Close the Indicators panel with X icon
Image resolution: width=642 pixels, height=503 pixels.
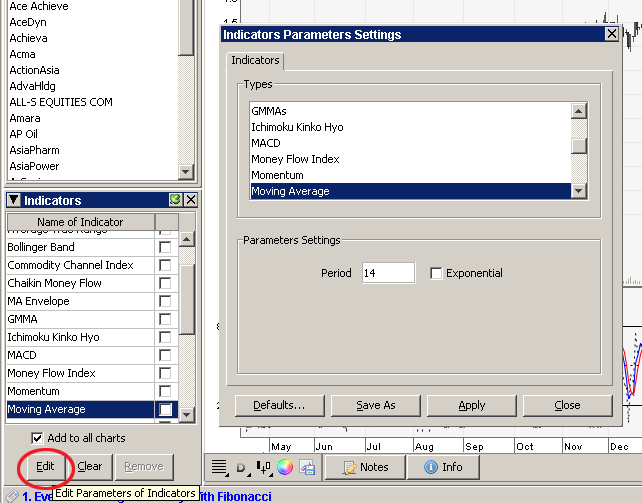tap(188, 200)
